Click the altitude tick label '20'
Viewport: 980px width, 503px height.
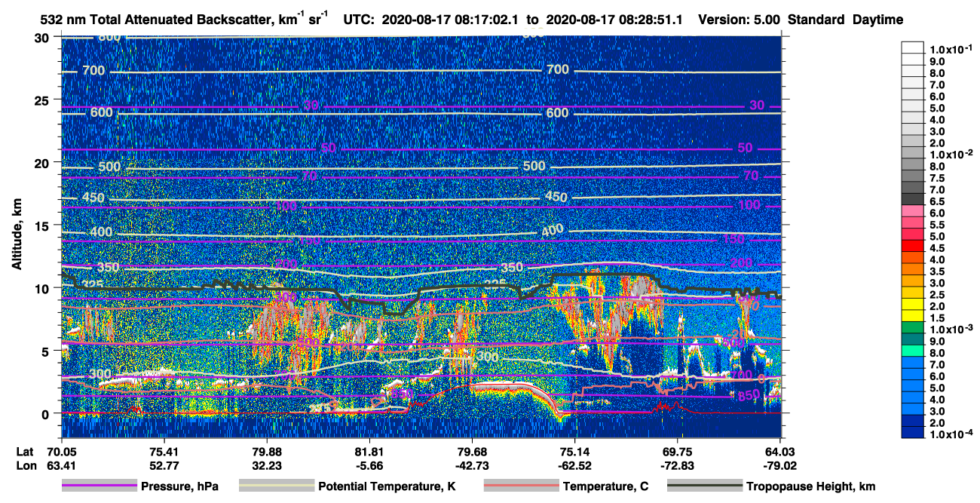44,162
